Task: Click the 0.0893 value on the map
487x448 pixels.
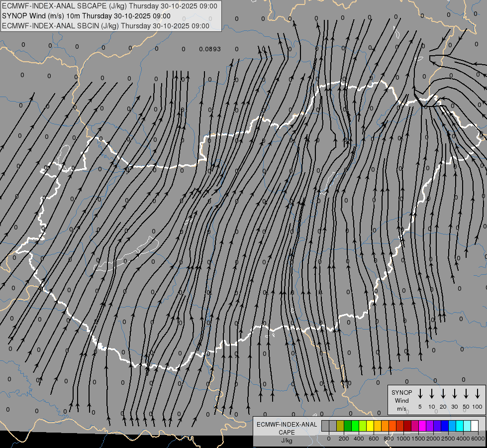Action: (209, 49)
